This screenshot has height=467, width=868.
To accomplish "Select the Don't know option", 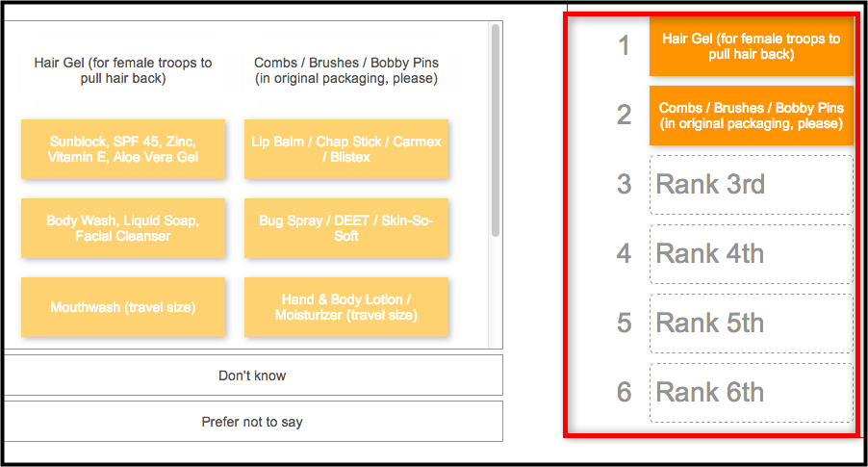I will click(x=252, y=375).
